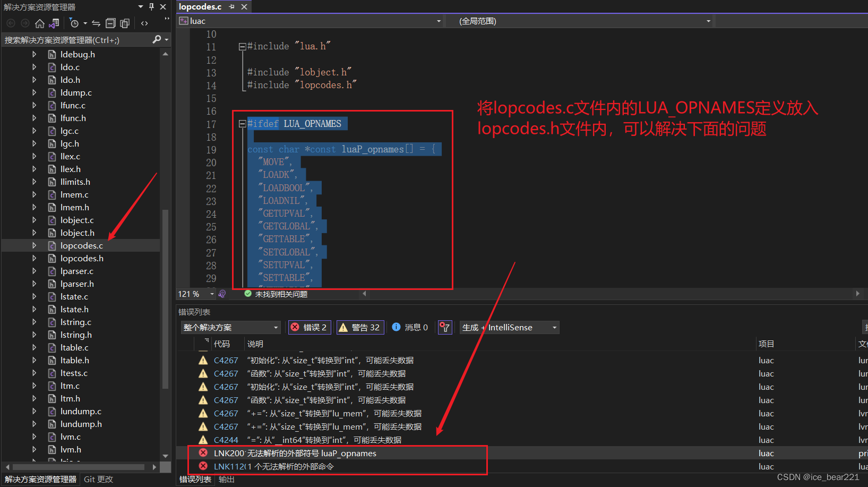
Task: Click the show all files icon
Action: pyautogui.click(x=125, y=23)
